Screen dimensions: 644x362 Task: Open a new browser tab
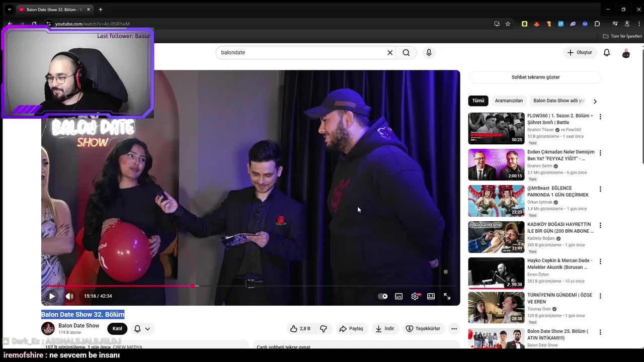(x=101, y=9)
